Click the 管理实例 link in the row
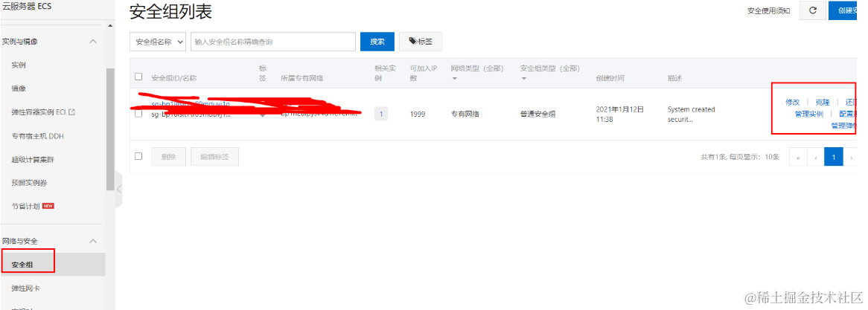The height and width of the screenshot is (310, 868). click(x=808, y=114)
